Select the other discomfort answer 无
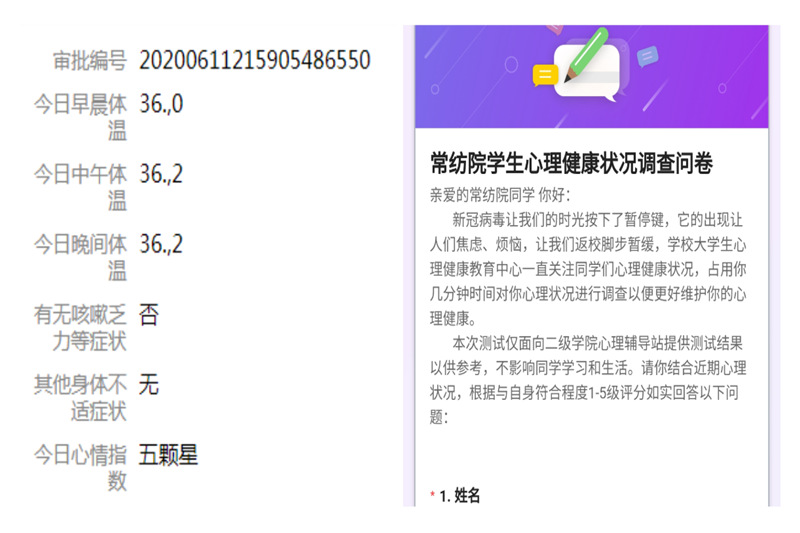The height and width of the screenshot is (533, 800). click(x=149, y=384)
